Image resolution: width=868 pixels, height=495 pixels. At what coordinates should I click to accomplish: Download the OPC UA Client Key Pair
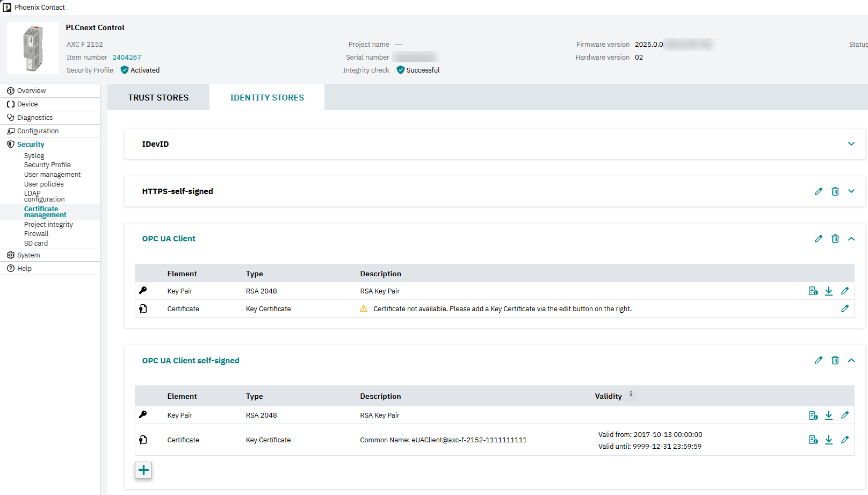tap(829, 291)
